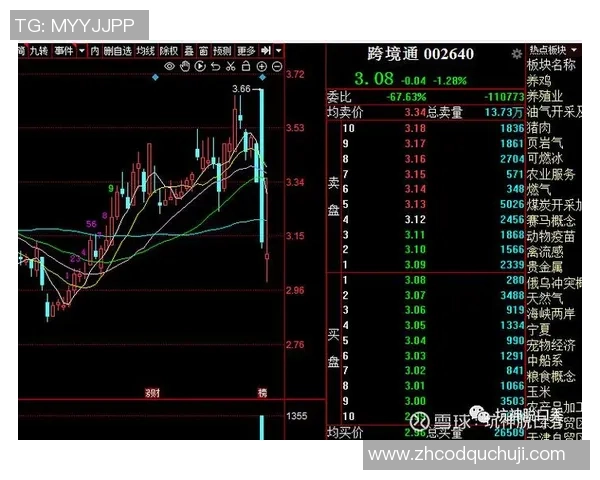Toggle the eye visibility icon above chart
The image size is (600, 480).
170,66
